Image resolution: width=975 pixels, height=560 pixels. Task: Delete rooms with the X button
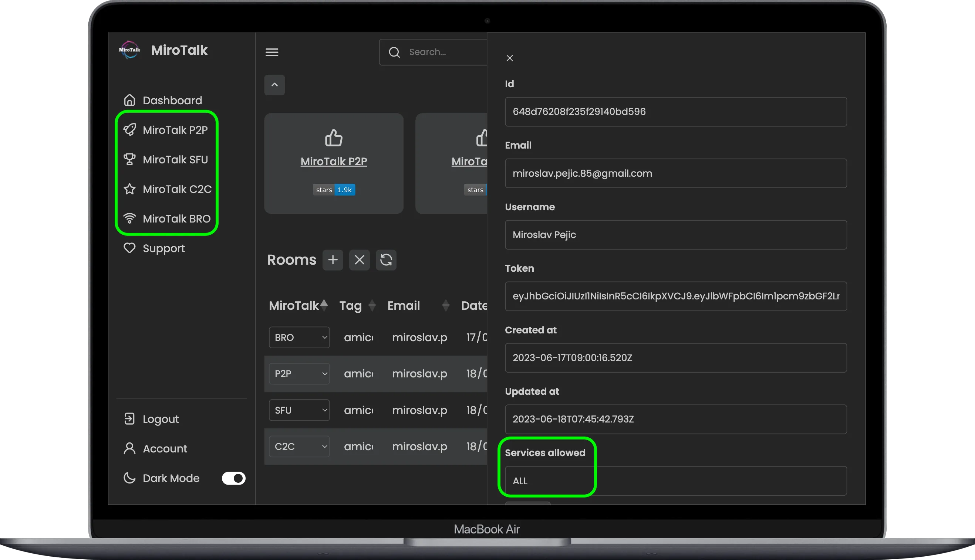(x=360, y=260)
